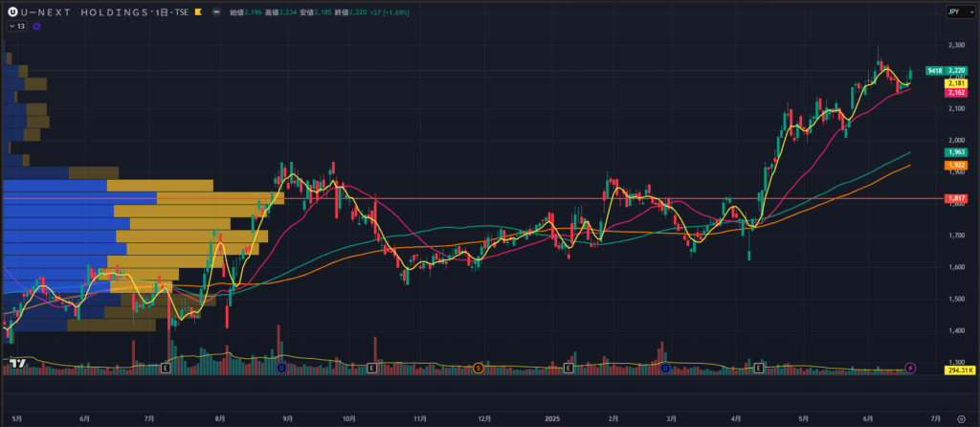Click the 安値 2,185 low value
The width and height of the screenshot is (980, 427).
[315, 11]
